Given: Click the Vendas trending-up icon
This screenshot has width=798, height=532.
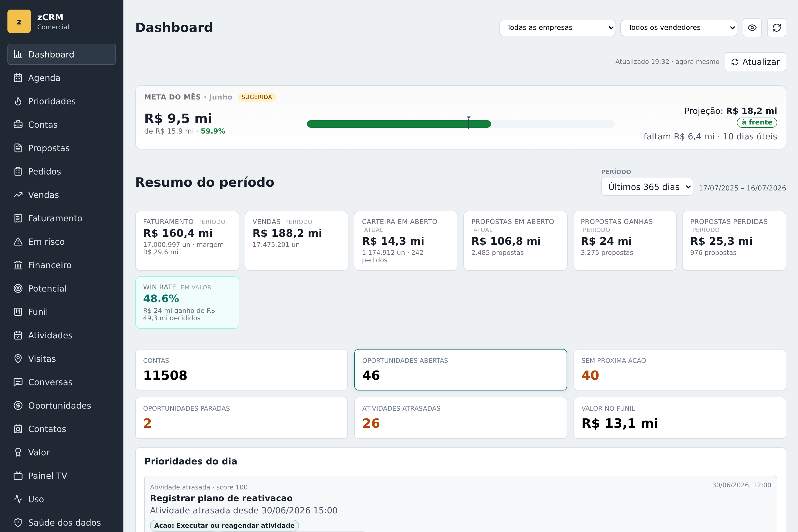Looking at the screenshot, I should [18, 195].
